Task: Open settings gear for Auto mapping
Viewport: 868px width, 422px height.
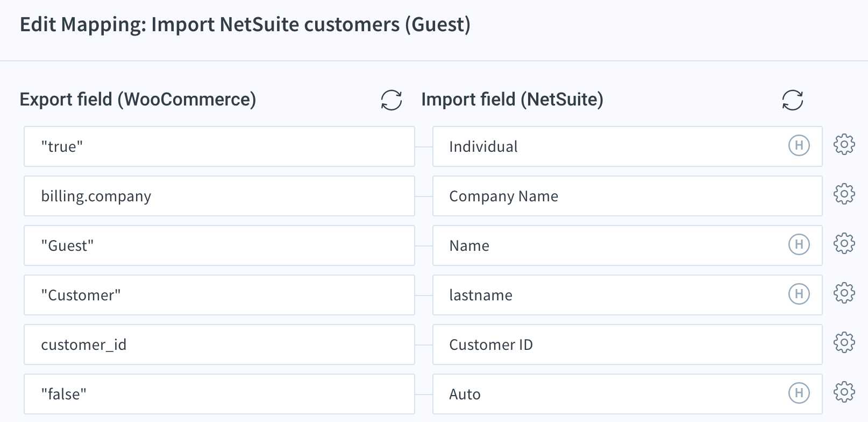Action: tap(844, 392)
